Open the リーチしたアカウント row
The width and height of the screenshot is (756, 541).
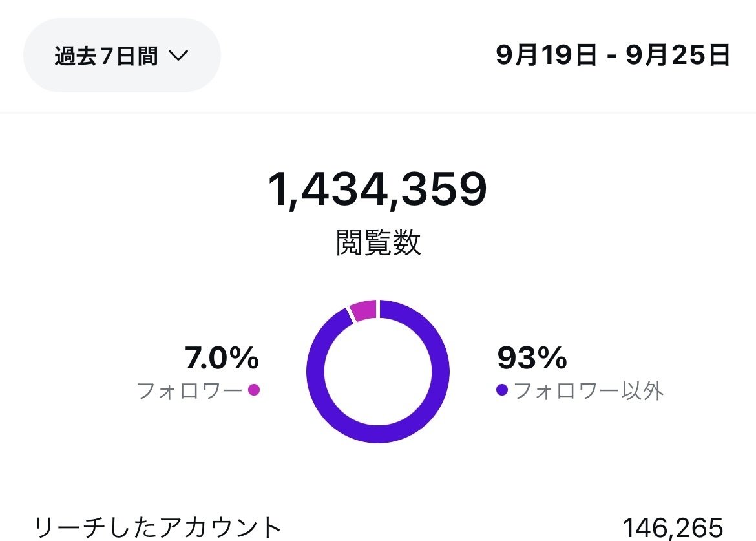coord(158,527)
